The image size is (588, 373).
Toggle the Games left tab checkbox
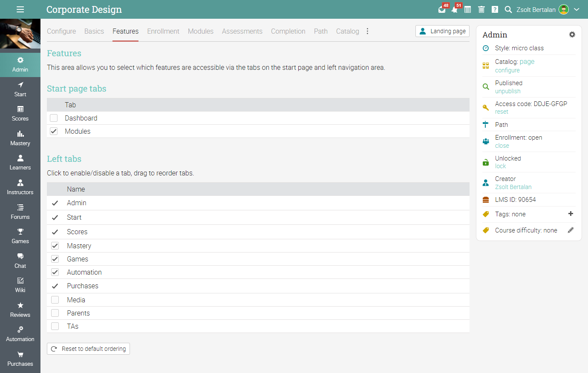coord(55,259)
